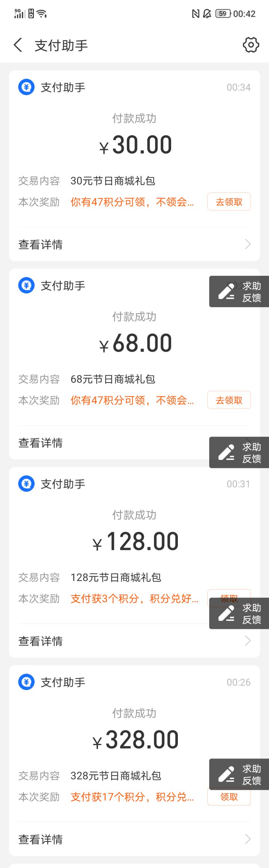Tap the payment assistant icon on ¥328.00 card
Viewport: 269px width, 868px height.
(26, 682)
